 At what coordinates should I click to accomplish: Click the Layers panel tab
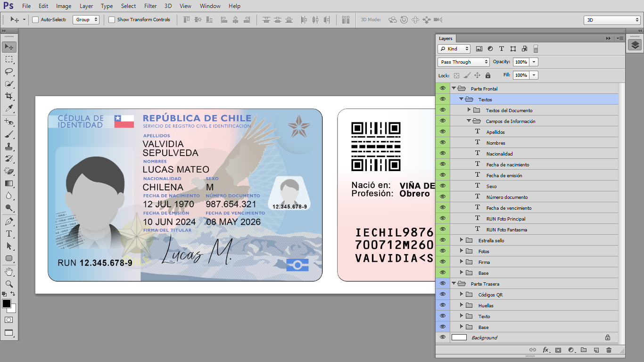point(446,38)
